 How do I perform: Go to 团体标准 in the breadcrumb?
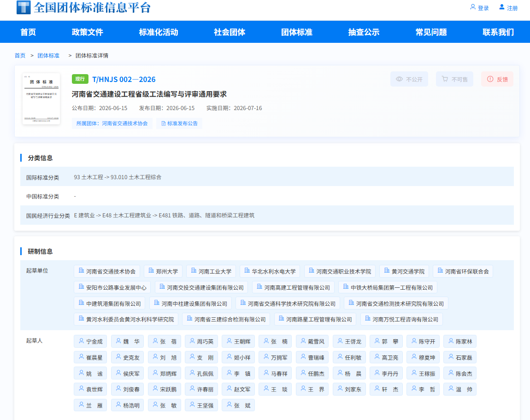coord(48,55)
